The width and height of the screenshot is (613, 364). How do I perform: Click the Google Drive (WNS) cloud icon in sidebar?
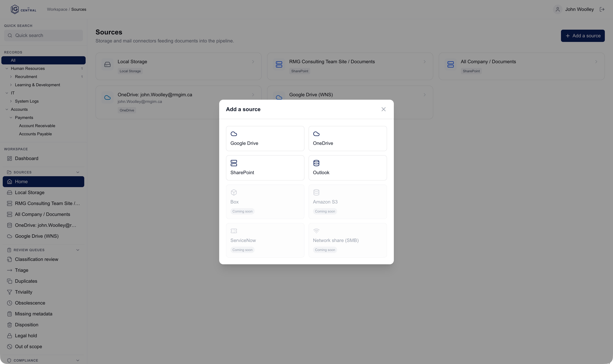10,236
